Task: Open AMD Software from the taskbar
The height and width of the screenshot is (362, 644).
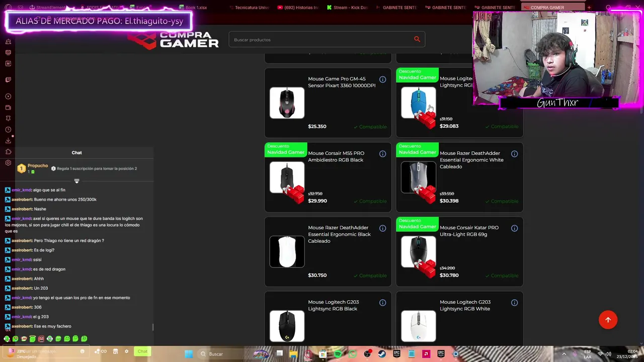Action: point(426,354)
